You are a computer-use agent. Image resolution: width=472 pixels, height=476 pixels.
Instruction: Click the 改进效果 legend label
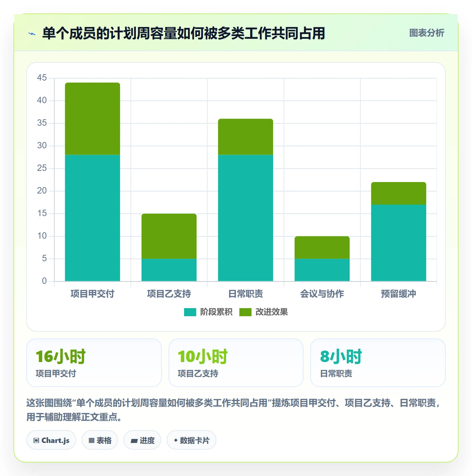click(271, 312)
